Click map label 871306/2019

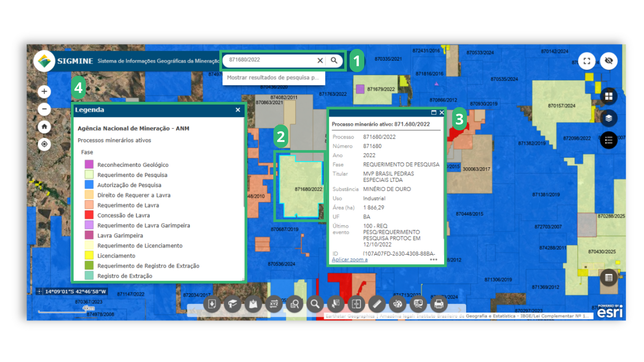click(x=498, y=280)
